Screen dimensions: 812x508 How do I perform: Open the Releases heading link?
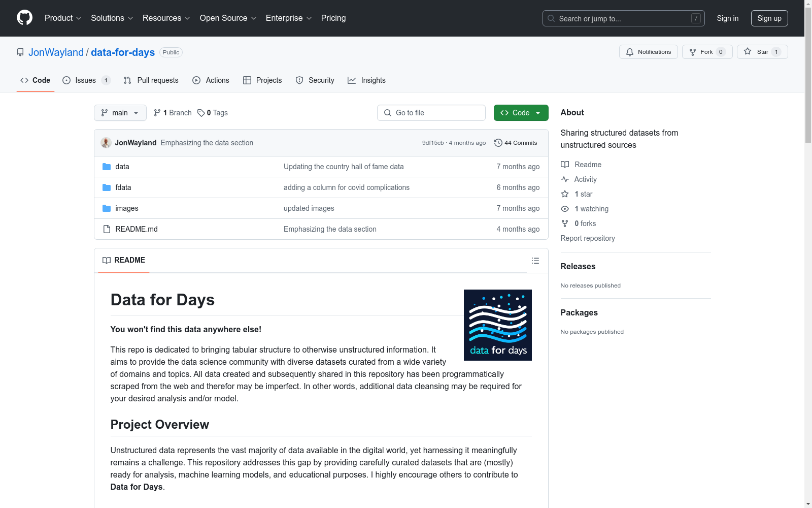(x=578, y=266)
